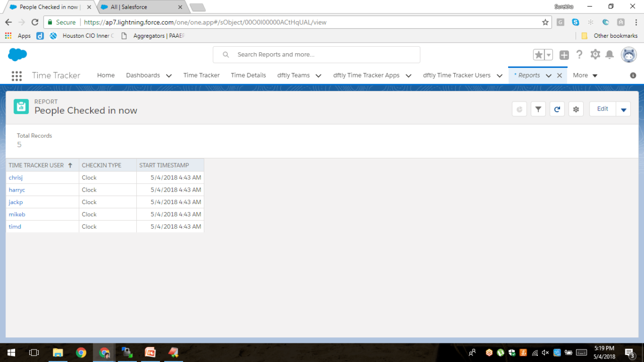Image resolution: width=644 pixels, height=362 pixels.
Task: Open the chrisj time tracker user link
Action: (x=16, y=177)
